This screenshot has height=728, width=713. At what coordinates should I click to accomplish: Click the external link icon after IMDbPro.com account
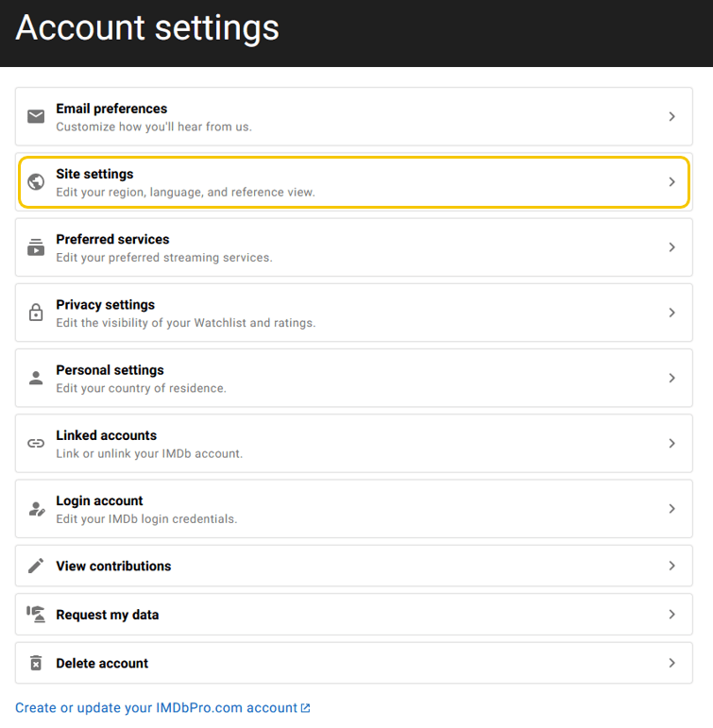[x=305, y=708]
